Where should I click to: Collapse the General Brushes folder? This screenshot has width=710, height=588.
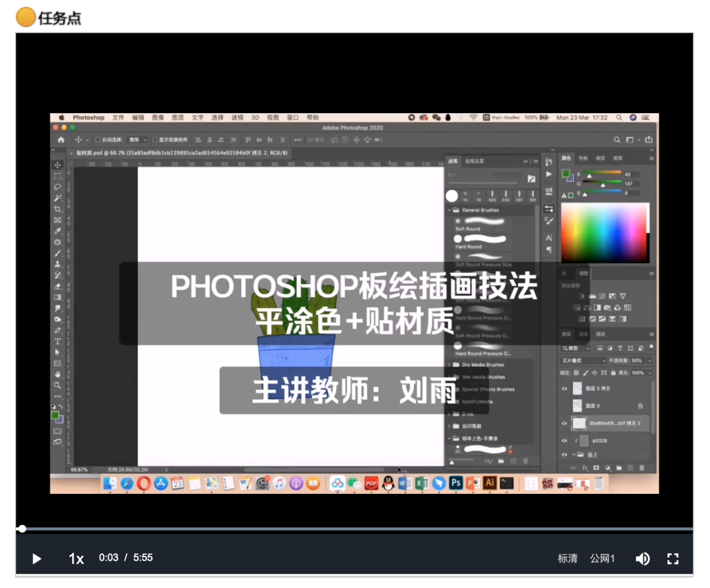(450, 210)
